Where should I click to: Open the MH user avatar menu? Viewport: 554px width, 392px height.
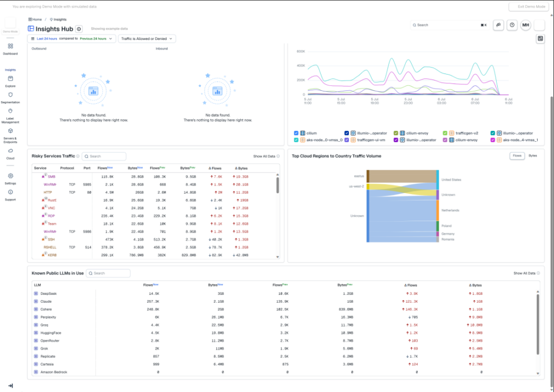(526, 25)
